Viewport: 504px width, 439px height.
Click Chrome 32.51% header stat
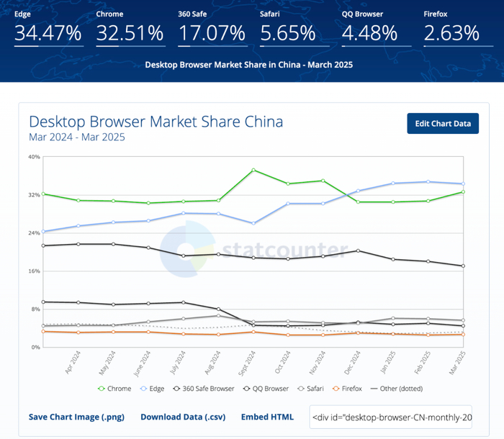coord(130,28)
